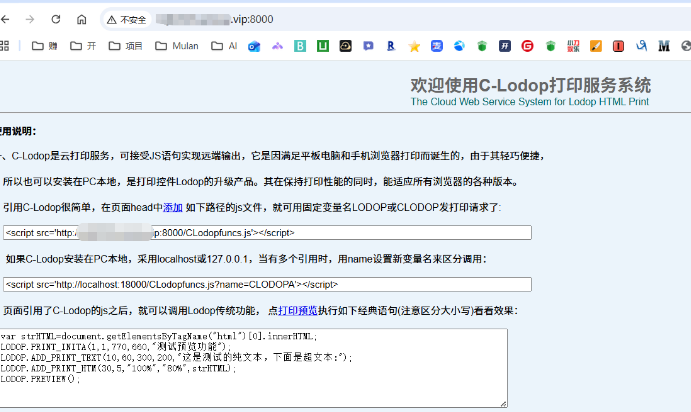Open the yellow star bookmark
Screen dimensions: 691x412
click(414, 46)
